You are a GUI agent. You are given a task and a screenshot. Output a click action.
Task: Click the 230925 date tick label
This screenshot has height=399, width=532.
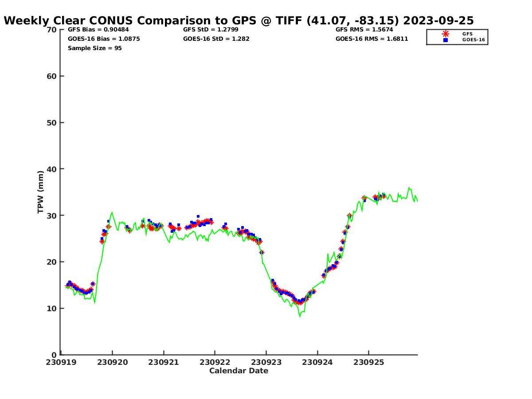click(368, 362)
